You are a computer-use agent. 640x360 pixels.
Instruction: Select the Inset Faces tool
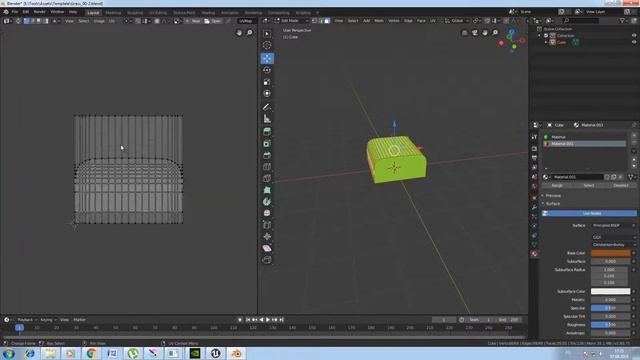click(x=267, y=144)
